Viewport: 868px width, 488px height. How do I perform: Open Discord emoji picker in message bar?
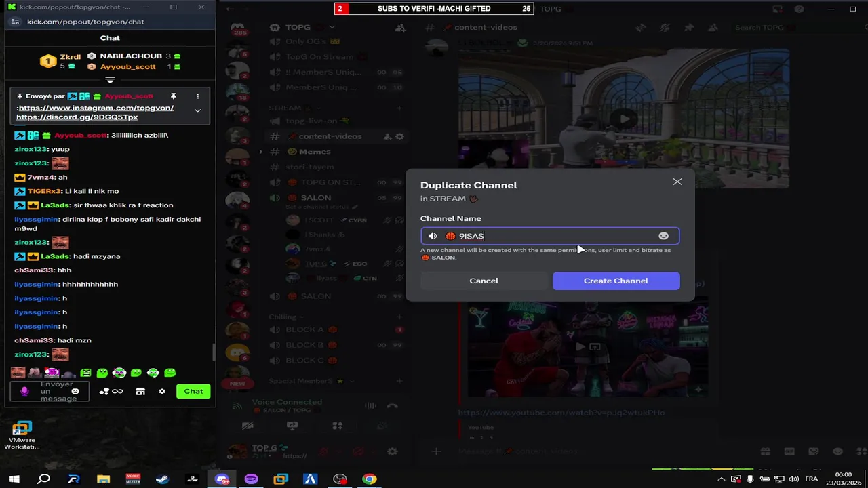coord(837,451)
